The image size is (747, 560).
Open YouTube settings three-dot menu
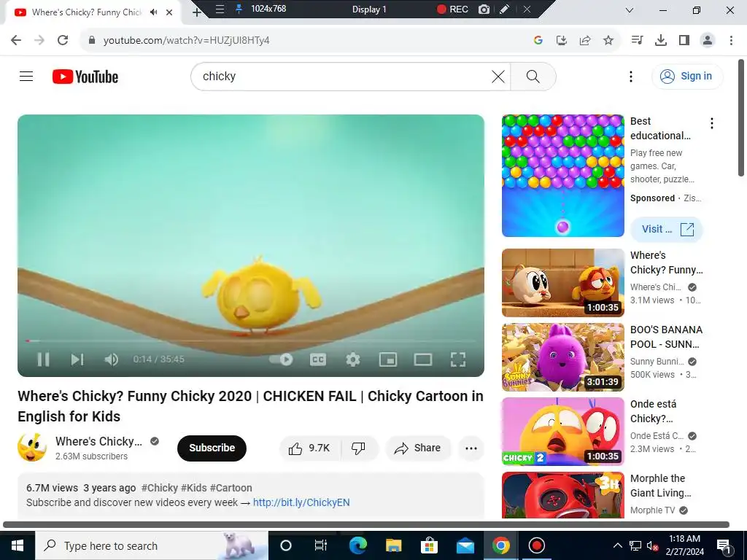pyautogui.click(x=631, y=76)
